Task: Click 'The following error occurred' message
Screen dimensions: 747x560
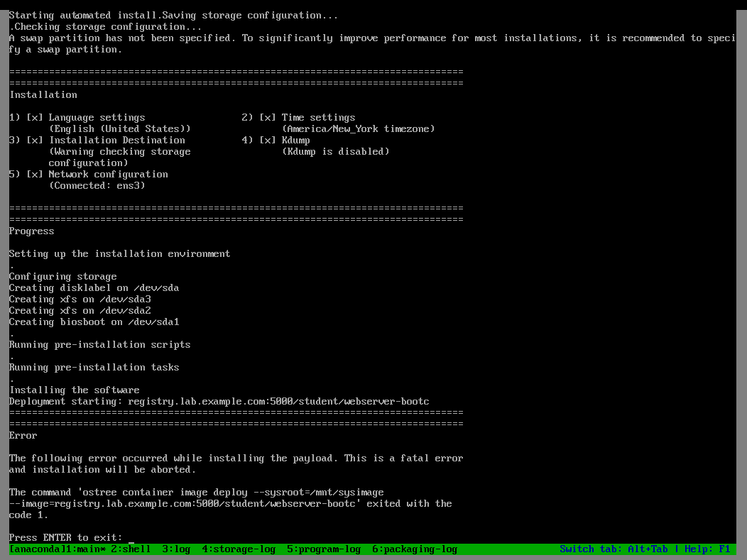Action: pyautogui.click(x=236, y=458)
